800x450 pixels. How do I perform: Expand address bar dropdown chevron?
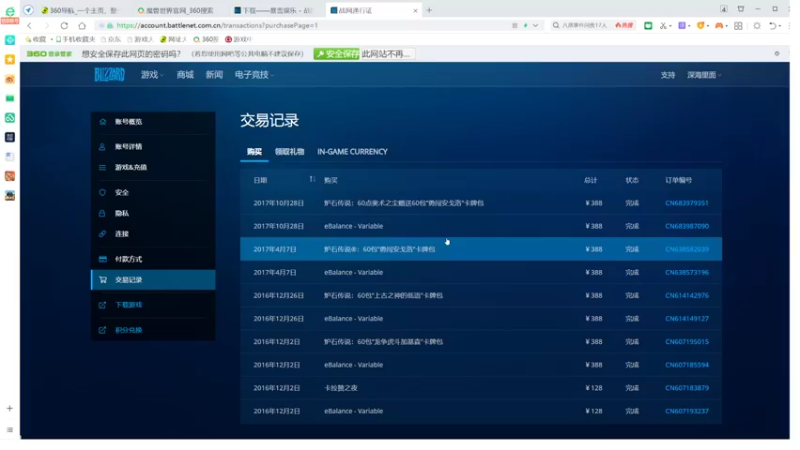point(535,26)
